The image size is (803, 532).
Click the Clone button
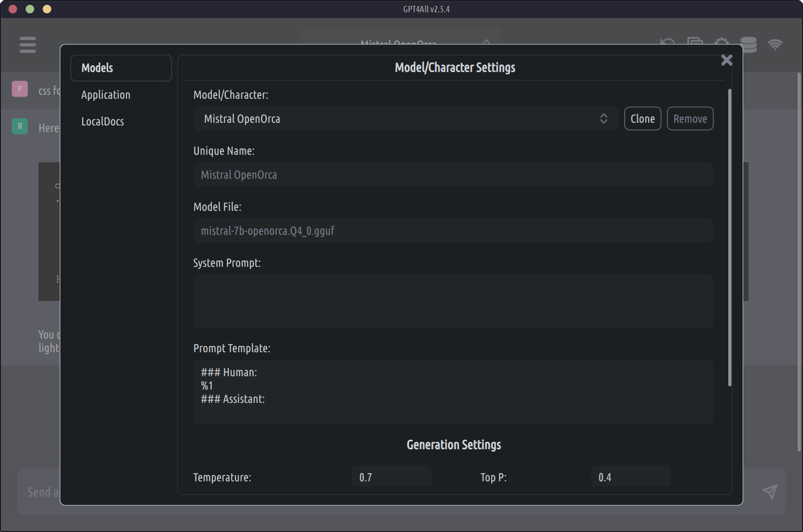[x=643, y=118]
